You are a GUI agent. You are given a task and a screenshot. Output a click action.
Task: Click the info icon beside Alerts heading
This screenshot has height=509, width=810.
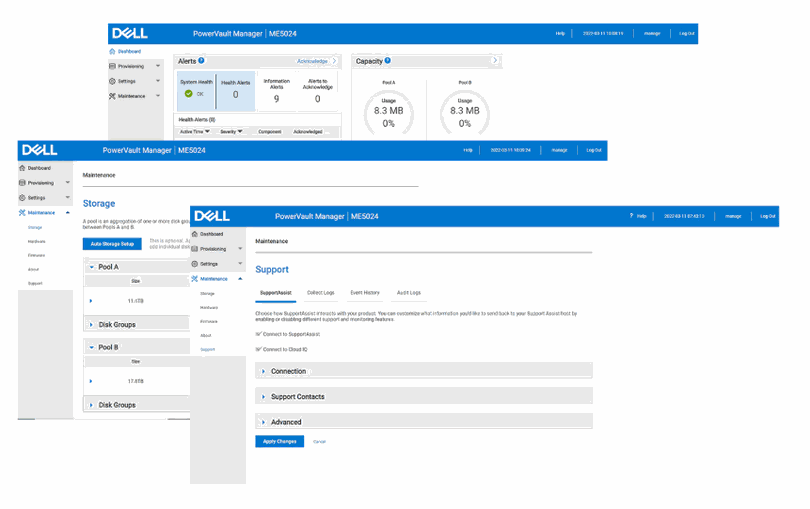(x=201, y=60)
